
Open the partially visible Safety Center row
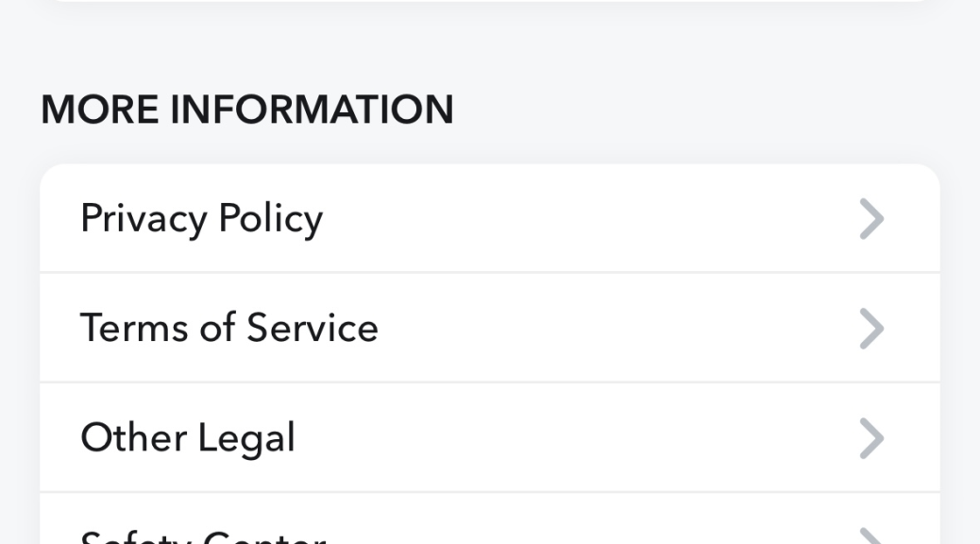pos(489,531)
